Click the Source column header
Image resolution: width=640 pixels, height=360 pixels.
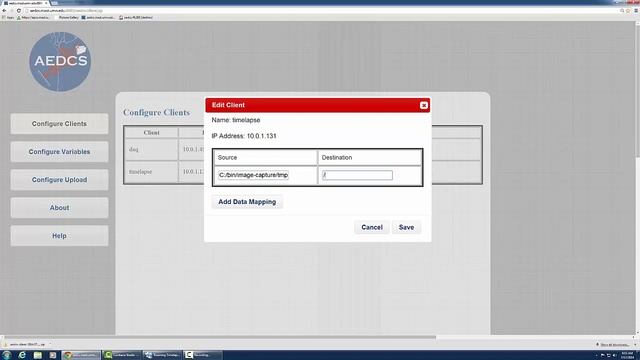[266, 158]
